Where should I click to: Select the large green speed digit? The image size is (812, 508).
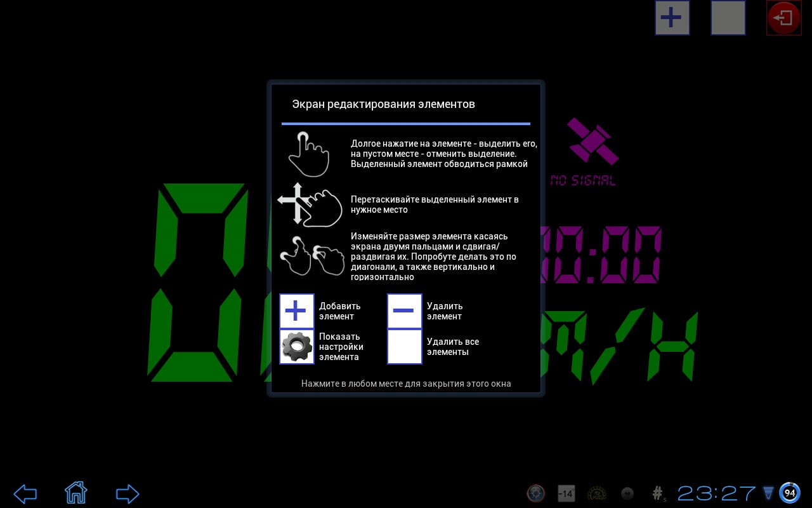coord(198,283)
